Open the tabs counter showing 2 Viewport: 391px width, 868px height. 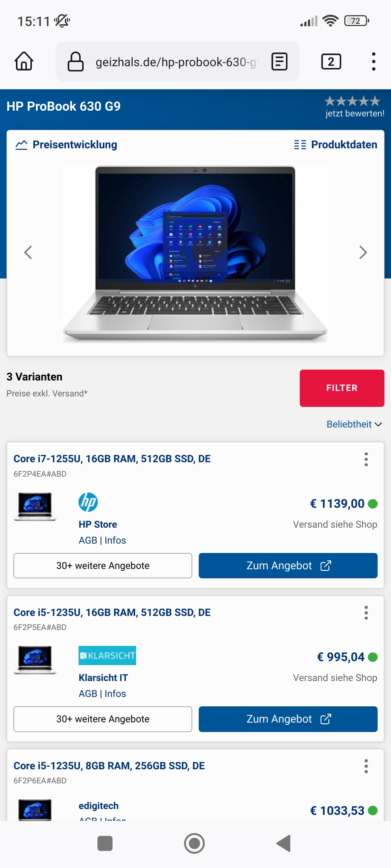coord(331,61)
